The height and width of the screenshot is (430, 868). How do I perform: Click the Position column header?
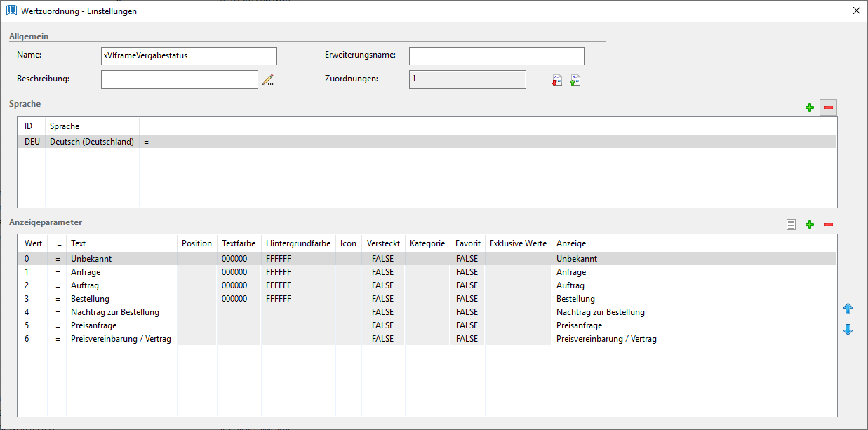[196, 243]
